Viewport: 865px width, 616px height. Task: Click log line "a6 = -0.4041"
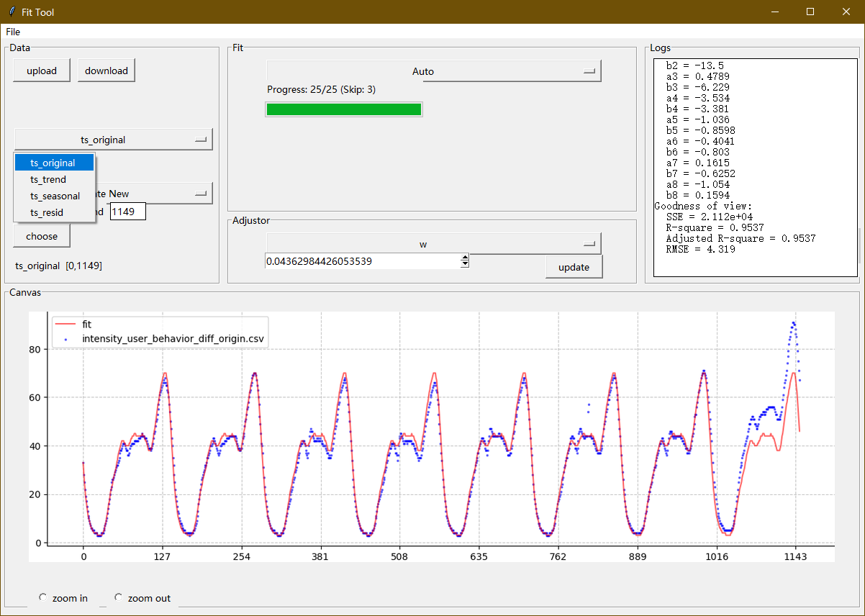coord(699,141)
